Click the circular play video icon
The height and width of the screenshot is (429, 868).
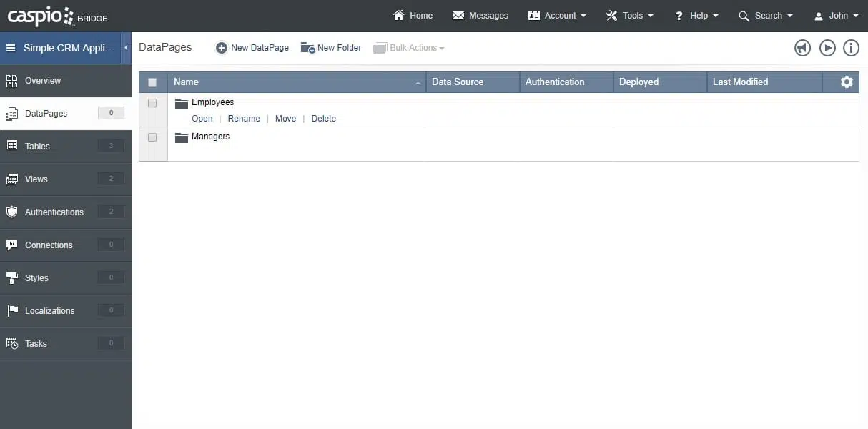[827, 48]
